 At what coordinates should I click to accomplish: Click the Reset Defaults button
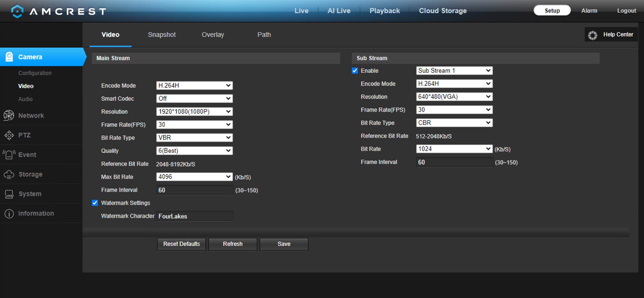click(x=182, y=244)
